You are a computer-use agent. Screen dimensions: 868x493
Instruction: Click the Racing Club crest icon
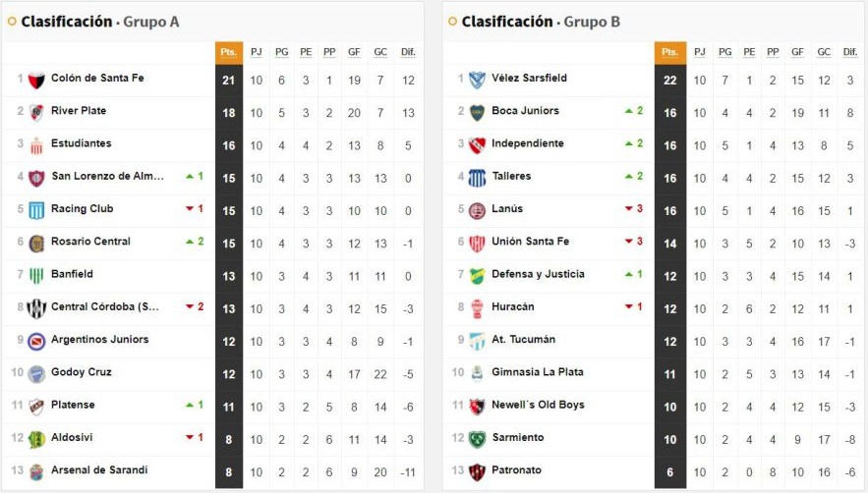[36, 210]
